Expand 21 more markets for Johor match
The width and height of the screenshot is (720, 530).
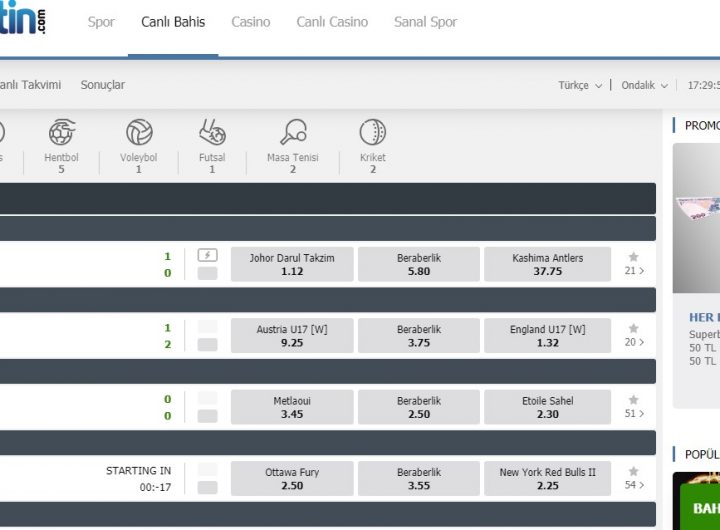tap(634, 271)
